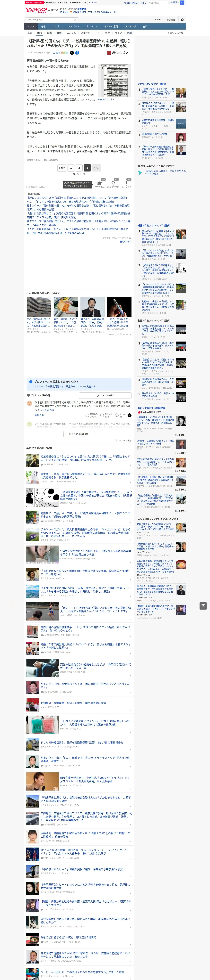
Task: Click the 現代ビジネス publisher logo
Action: 117,53
